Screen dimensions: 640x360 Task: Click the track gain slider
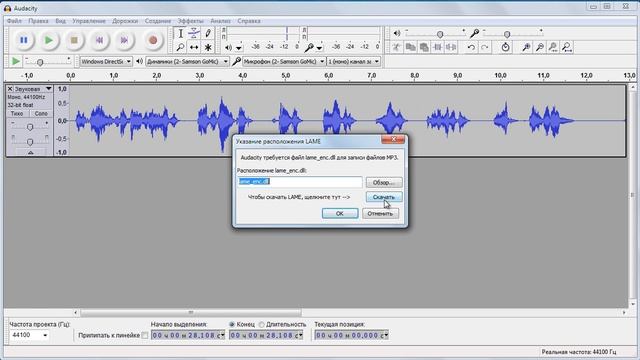(29, 127)
